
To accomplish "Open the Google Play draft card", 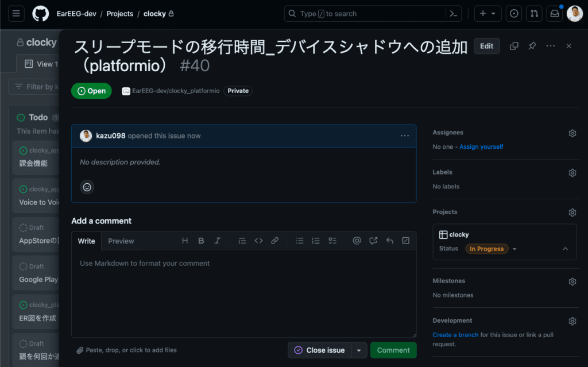I will tap(36, 273).
